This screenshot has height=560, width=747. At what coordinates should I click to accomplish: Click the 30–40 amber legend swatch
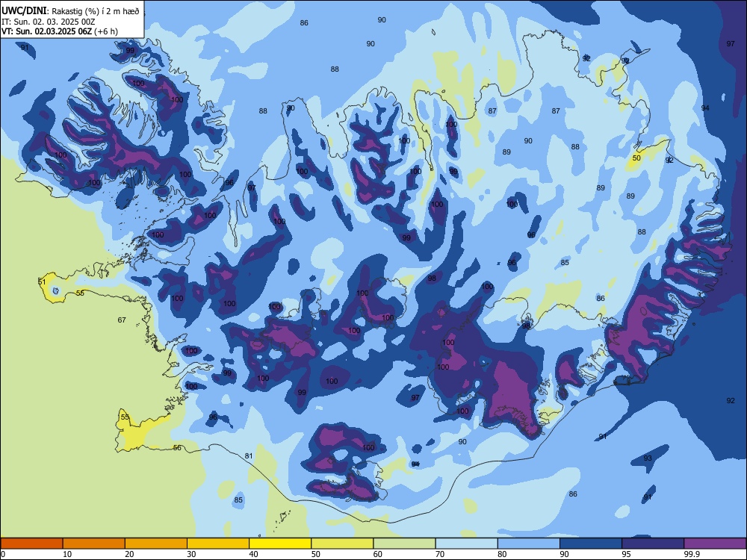point(218,544)
